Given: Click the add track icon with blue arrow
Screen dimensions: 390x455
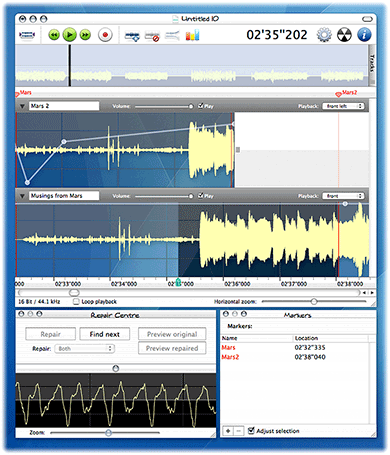Looking at the screenshot, I should click(132, 36).
